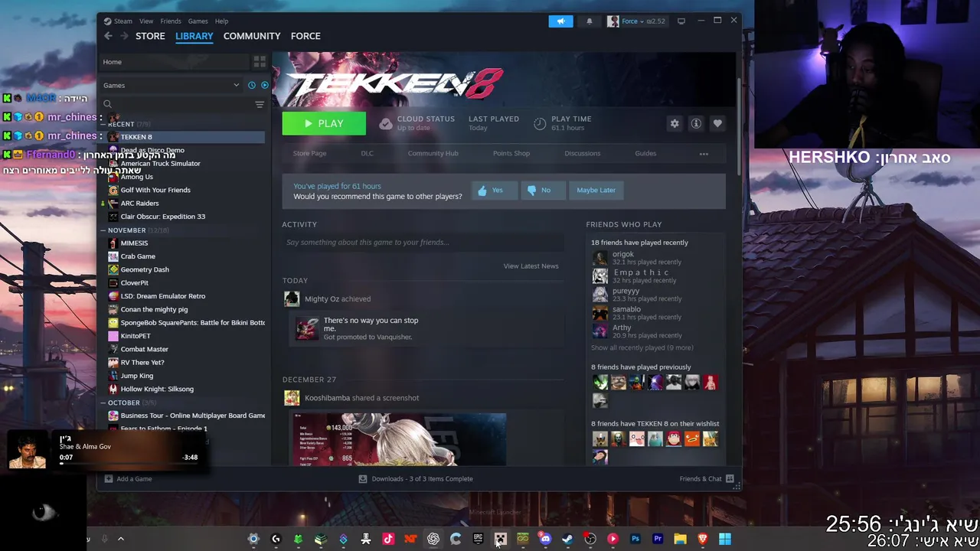The width and height of the screenshot is (980, 551).
Task: Toggle TEKKEN 8 favorite heart
Action: pyautogui.click(x=717, y=124)
